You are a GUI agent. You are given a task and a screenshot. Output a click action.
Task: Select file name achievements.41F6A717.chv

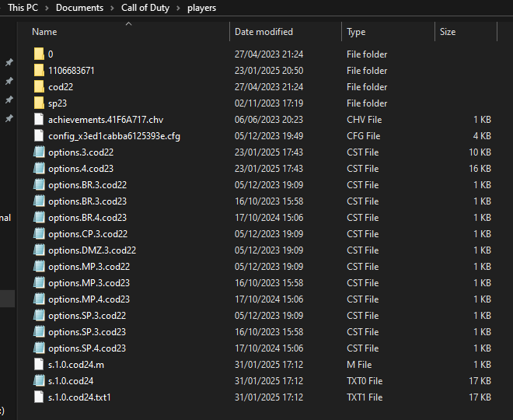[x=106, y=120]
